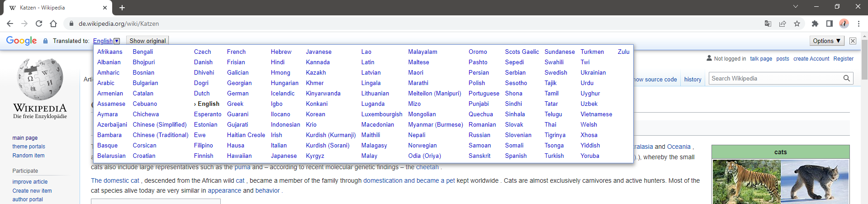Open the extensions puzzle icon
868x204 pixels.
(x=815, y=24)
